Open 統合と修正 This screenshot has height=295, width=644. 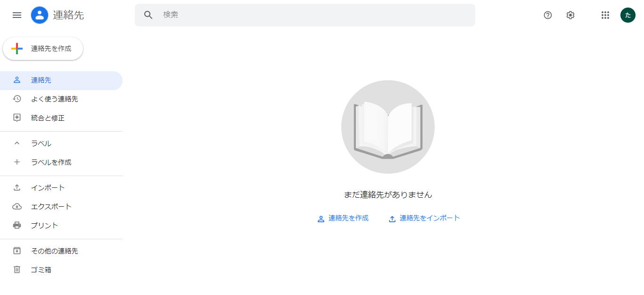pos(61,118)
